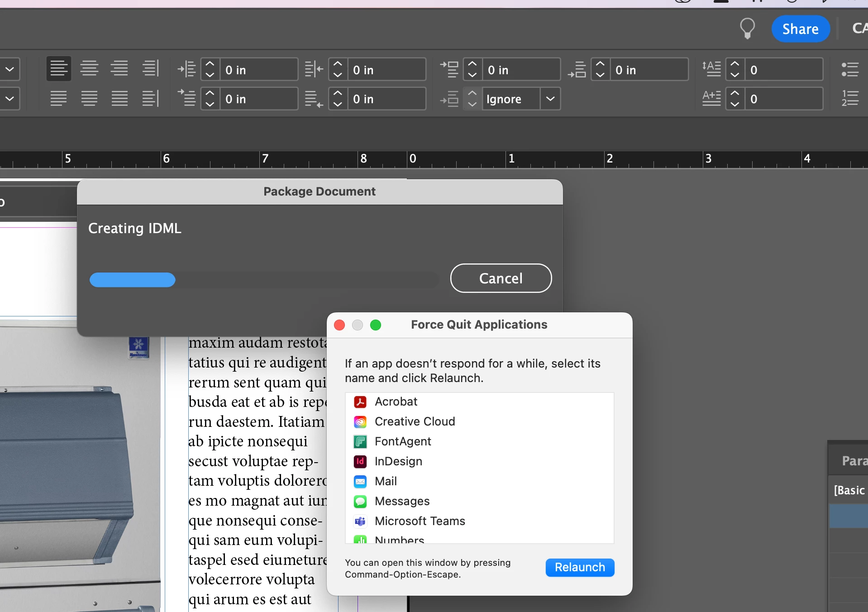This screenshot has width=868, height=612.
Task: Click the Creative Cloud app icon
Action: [360, 422]
